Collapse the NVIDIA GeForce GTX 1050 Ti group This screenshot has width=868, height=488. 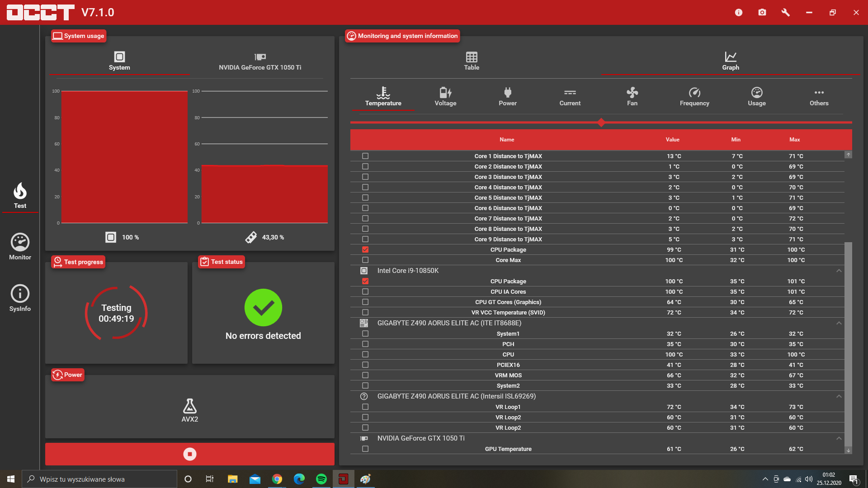click(839, 438)
